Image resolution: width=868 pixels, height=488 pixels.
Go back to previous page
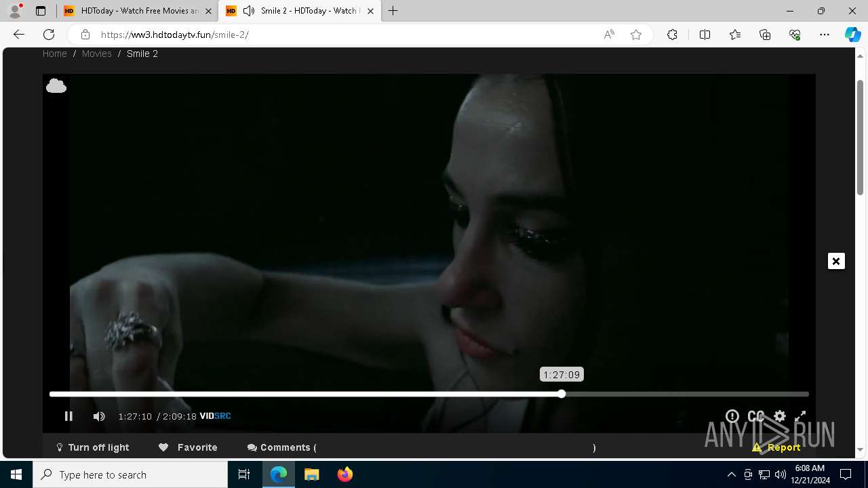pos(19,35)
